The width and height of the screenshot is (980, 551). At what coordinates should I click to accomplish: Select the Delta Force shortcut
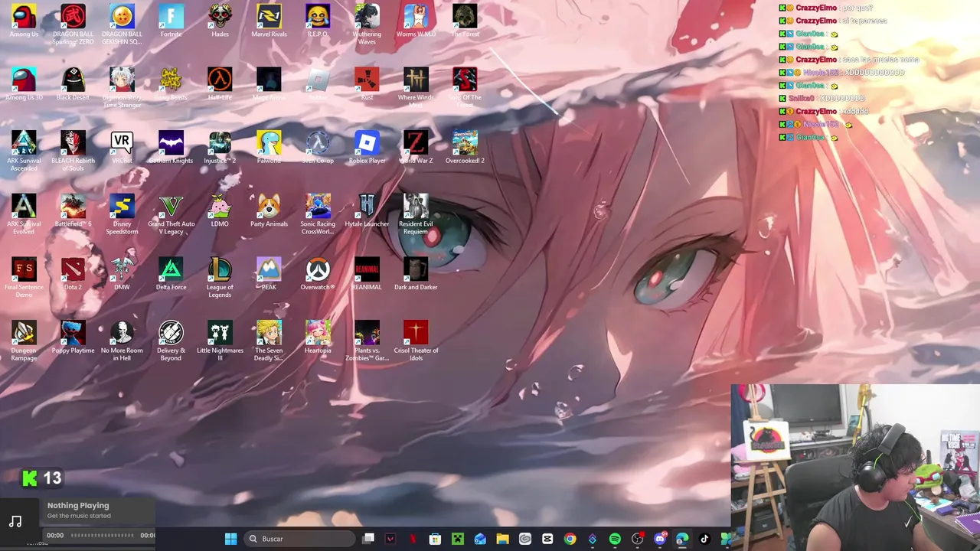click(171, 275)
